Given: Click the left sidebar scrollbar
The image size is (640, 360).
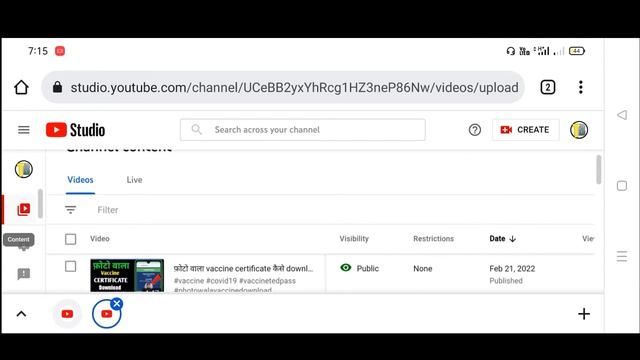Looking at the screenshot, I should [x=40, y=204].
